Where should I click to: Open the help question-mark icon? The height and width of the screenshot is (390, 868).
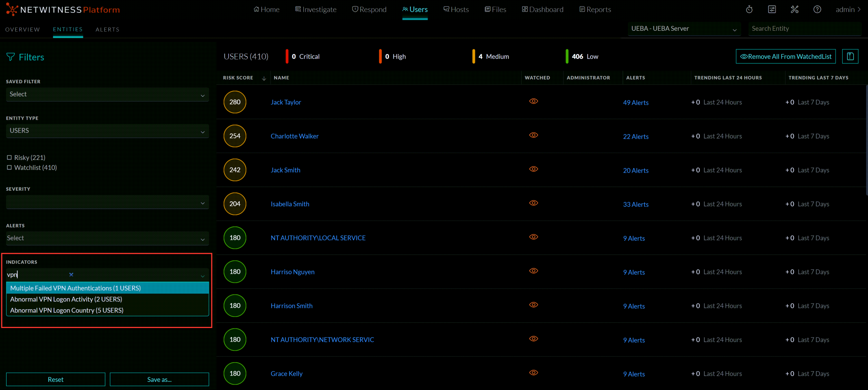[x=817, y=9]
